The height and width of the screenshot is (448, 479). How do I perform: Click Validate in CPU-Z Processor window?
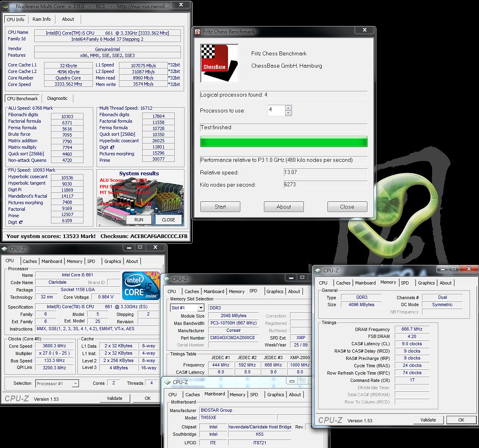point(115,398)
